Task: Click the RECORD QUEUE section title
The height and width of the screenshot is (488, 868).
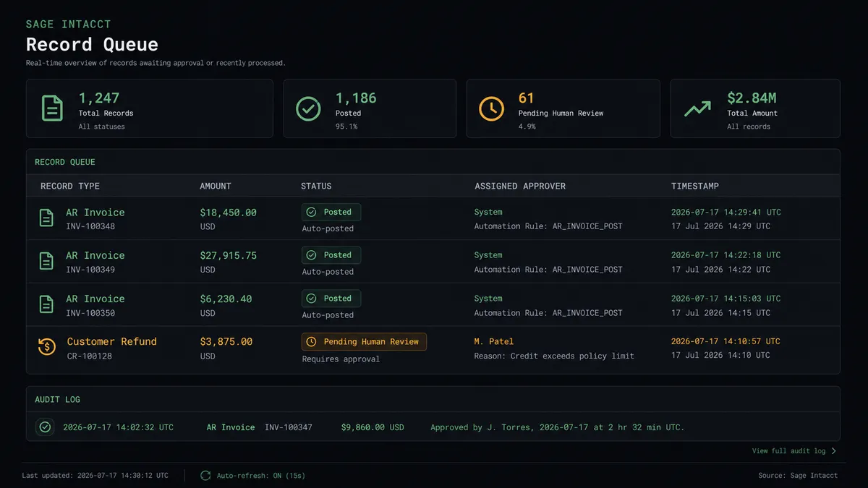Action: (65, 162)
